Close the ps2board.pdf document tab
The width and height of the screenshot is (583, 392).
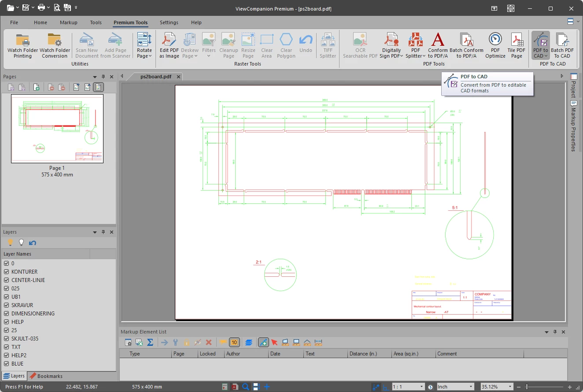point(178,77)
